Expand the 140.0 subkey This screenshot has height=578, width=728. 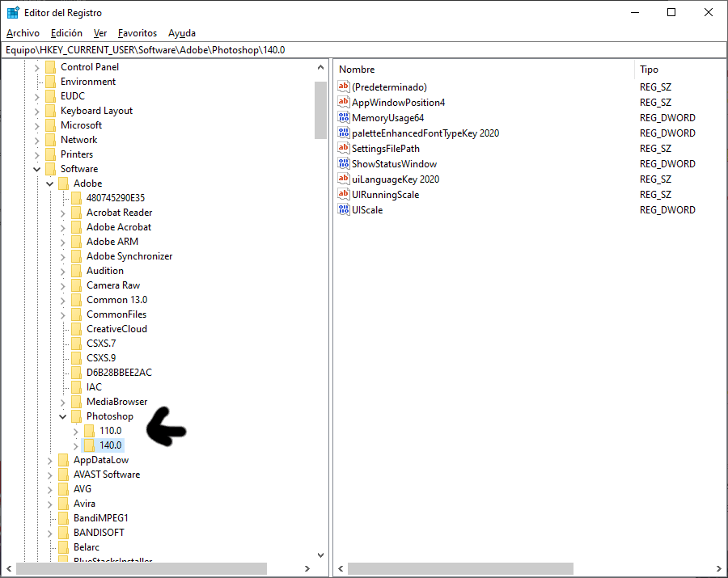click(76, 445)
